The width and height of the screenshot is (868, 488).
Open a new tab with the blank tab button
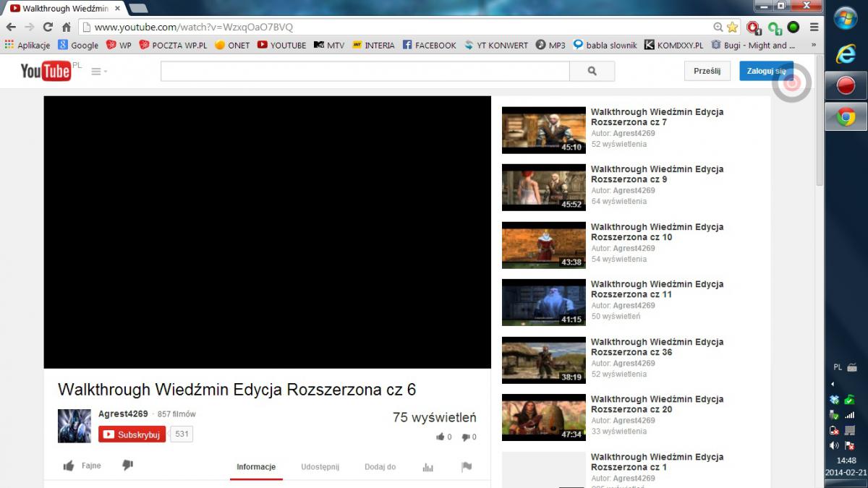137,9
